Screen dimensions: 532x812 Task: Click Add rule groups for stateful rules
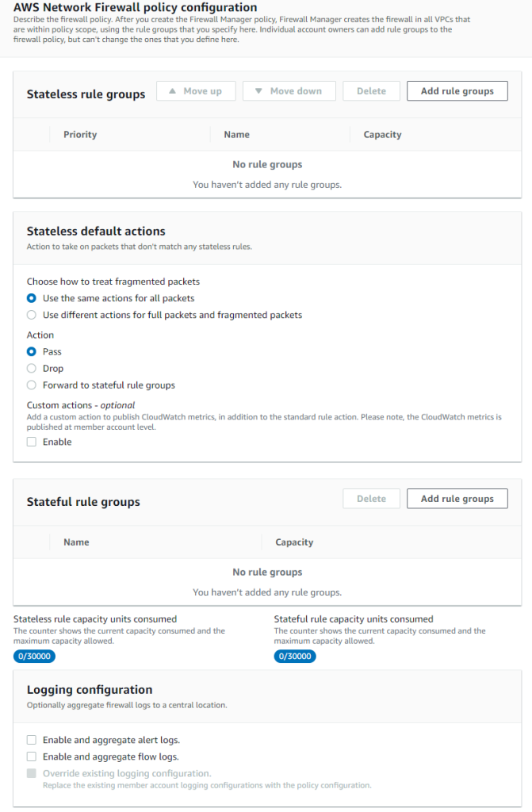tap(457, 498)
